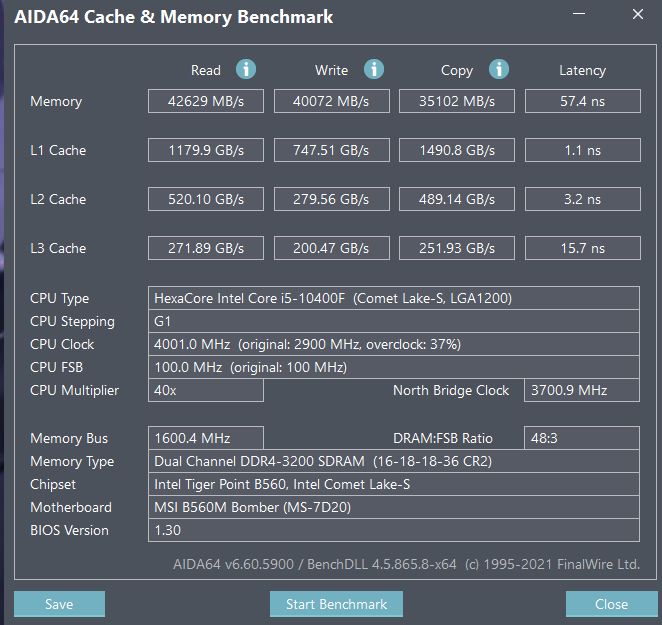Click the Memory row label
The height and width of the screenshot is (625, 662).
(56, 101)
